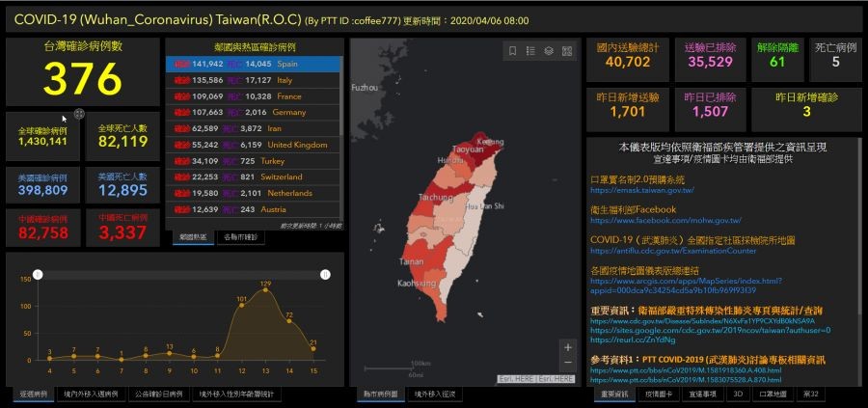Click the 21 data point on weekly chart
The height and width of the screenshot is (408, 868).
click(313, 349)
